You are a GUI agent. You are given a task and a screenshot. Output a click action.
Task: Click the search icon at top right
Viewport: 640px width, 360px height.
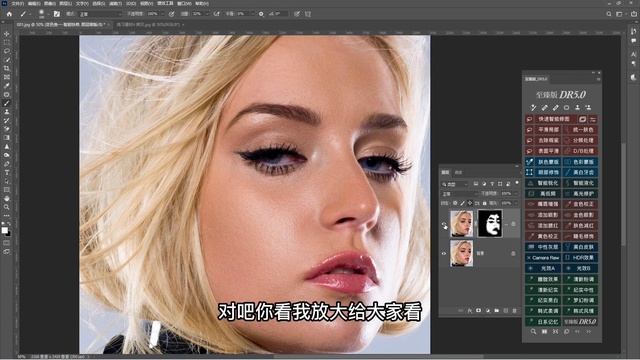click(609, 14)
